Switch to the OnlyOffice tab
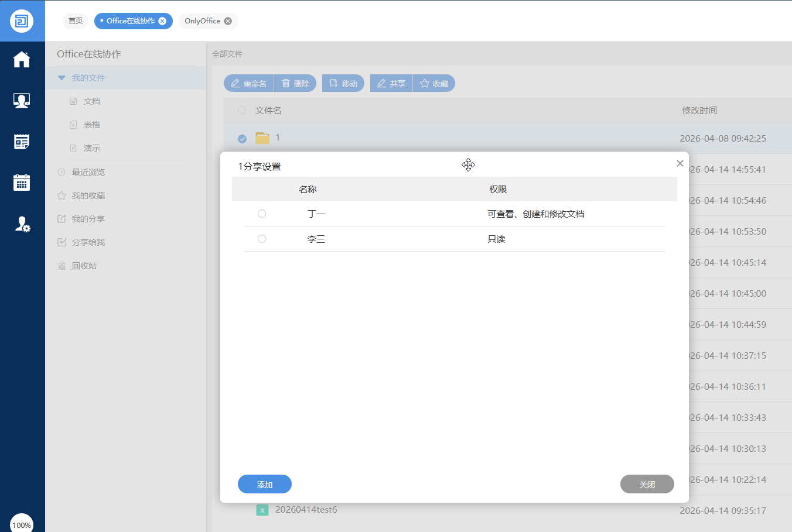 (x=203, y=21)
